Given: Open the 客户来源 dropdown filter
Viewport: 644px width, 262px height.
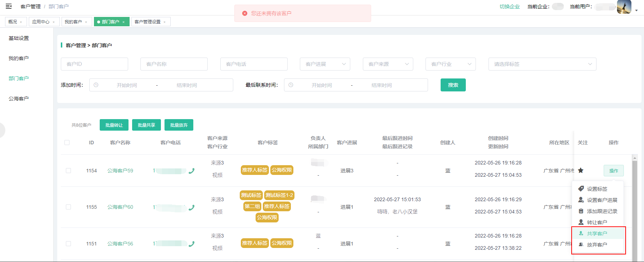Looking at the screenshot, I should pyautogui.click(x=388, y=64).
